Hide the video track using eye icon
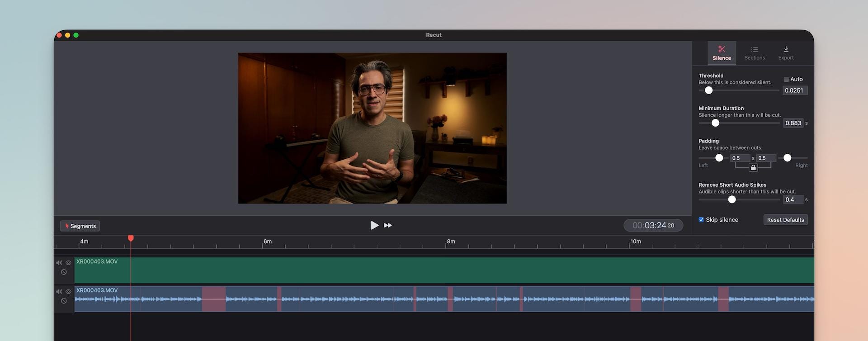Image resolution: width=868 pixels, height=341 pixels. pyautogui.click(x=69, y=263)
